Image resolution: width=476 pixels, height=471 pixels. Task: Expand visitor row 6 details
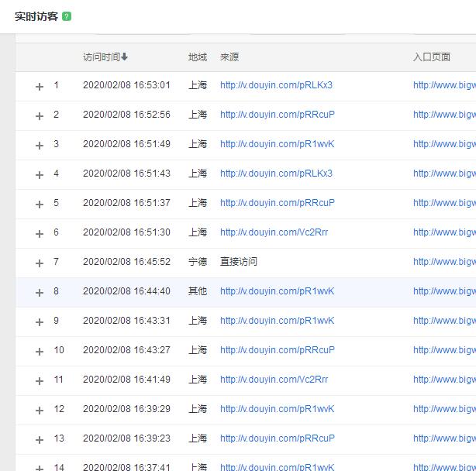(40, 234)
